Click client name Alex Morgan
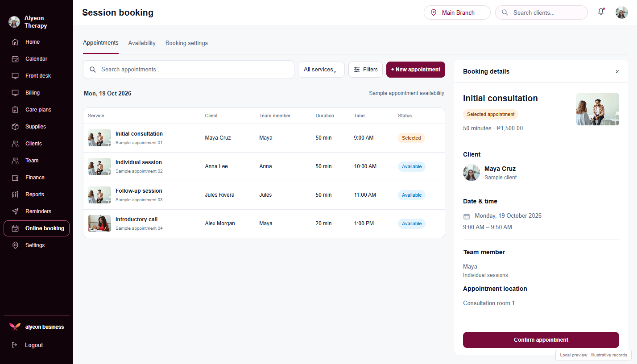The width and height of the screenshot is (637, 364). click(220, 223)
